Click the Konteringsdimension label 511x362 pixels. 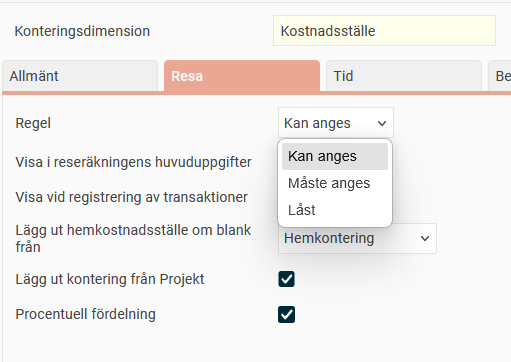82,31
